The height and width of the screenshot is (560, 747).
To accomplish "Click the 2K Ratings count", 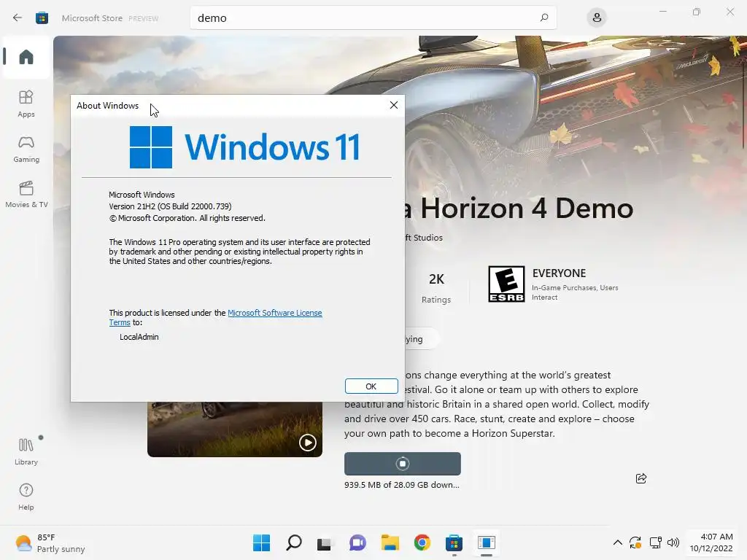I will 436,287.
